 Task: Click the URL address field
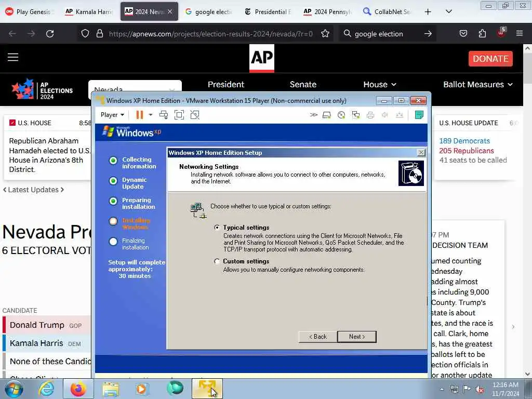pos(210,34)
